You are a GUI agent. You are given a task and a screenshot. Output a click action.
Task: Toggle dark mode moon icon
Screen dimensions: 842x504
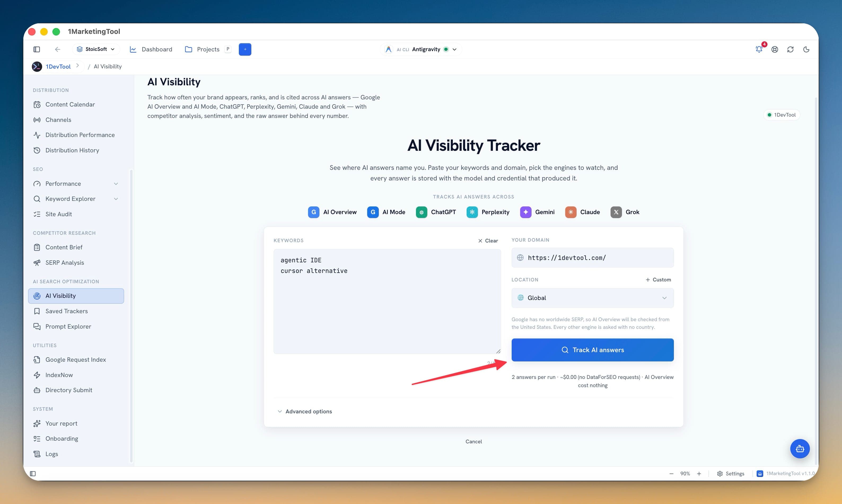tap(806, 49)
